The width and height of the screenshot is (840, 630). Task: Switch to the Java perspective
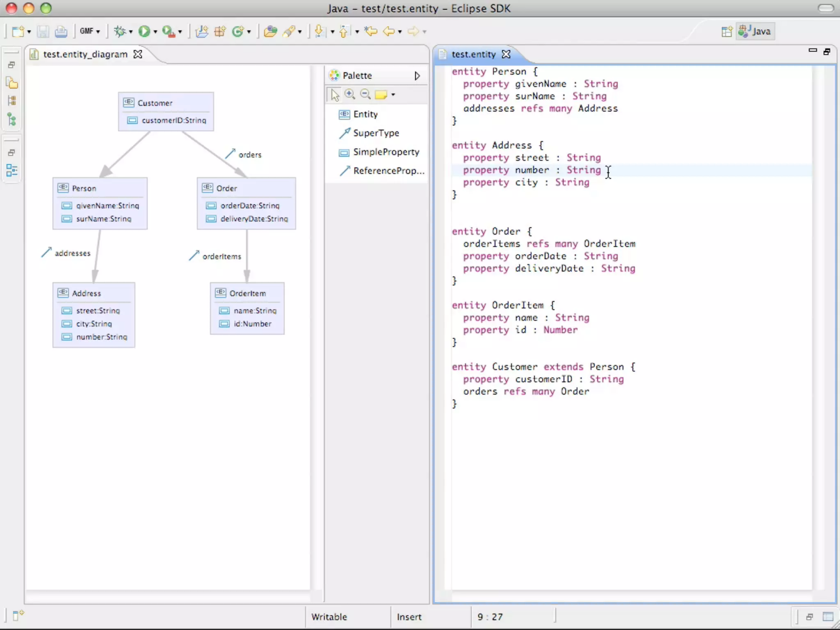point(756,32)
